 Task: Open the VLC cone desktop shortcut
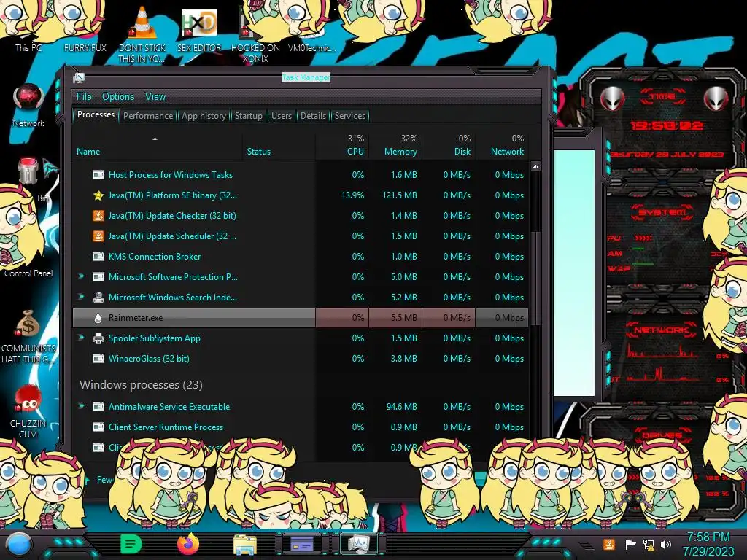[x=142, y=34]
